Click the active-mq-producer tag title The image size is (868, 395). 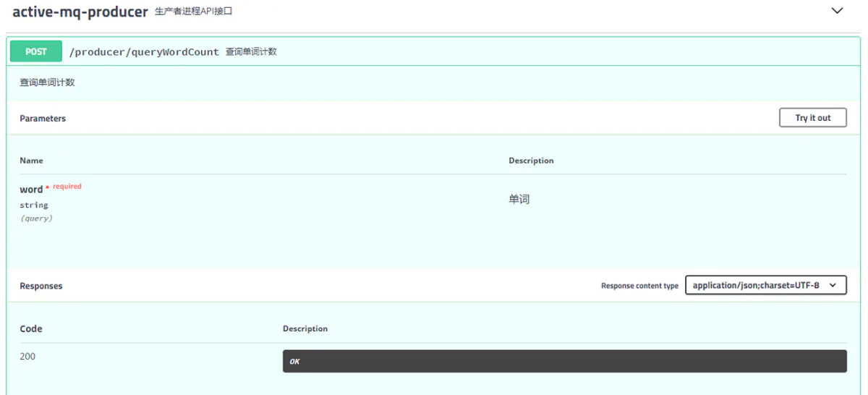pos(80,12)
